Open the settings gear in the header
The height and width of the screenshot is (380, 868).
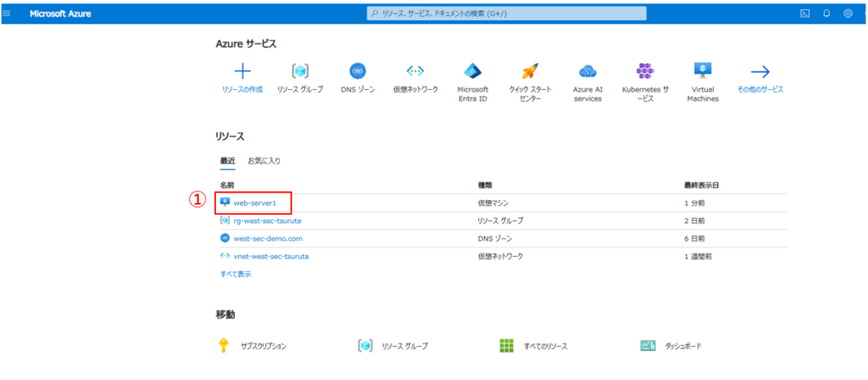[x=848, y=14]
